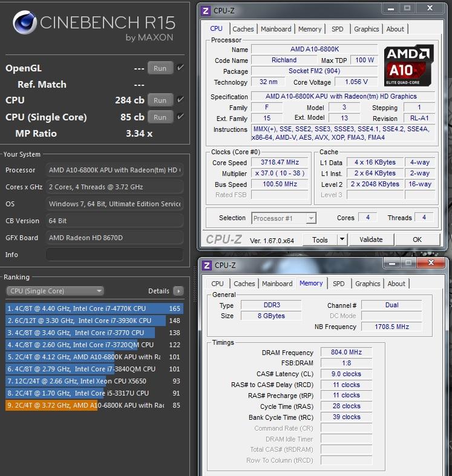Click the Info input field
452x476 pixels.
[114, 255]
